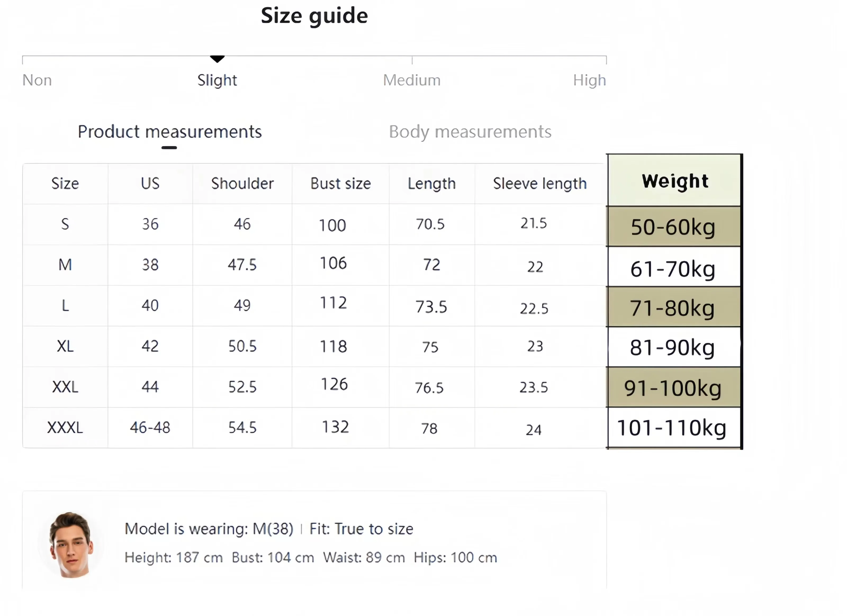Click the 101-110kg weight cell
The height and width of the screenshot is (616, 847).
tap(672, 428)
